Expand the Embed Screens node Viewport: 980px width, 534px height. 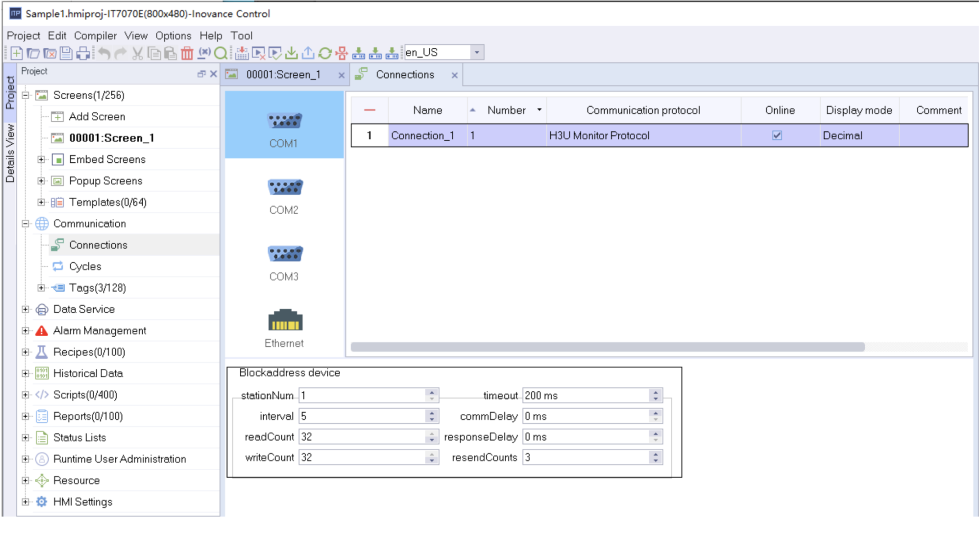pyautogui.click(x=41, y=159)
